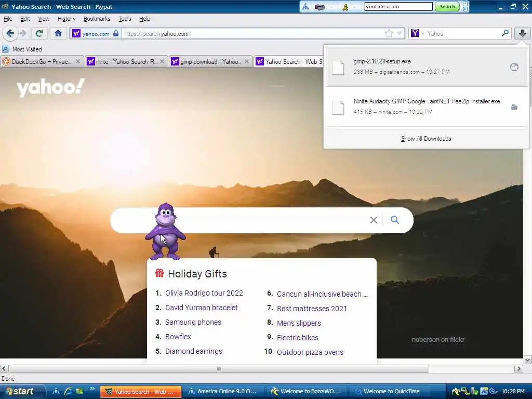Click the AOL running man icon
This screenshot has width=532, height=399.
(345, 7)
